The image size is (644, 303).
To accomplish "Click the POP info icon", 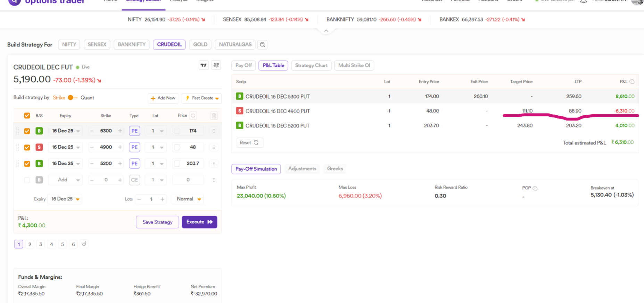I will pos(535,188).
